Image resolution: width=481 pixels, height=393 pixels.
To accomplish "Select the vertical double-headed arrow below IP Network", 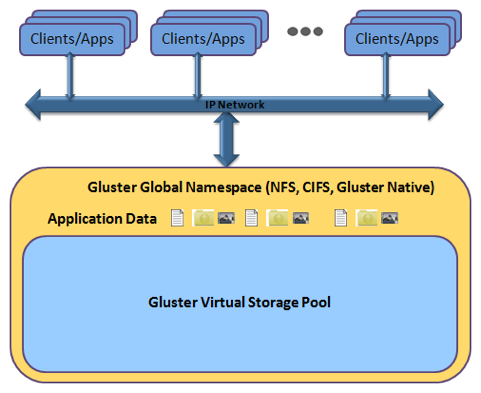I will (x=226, y=139).
